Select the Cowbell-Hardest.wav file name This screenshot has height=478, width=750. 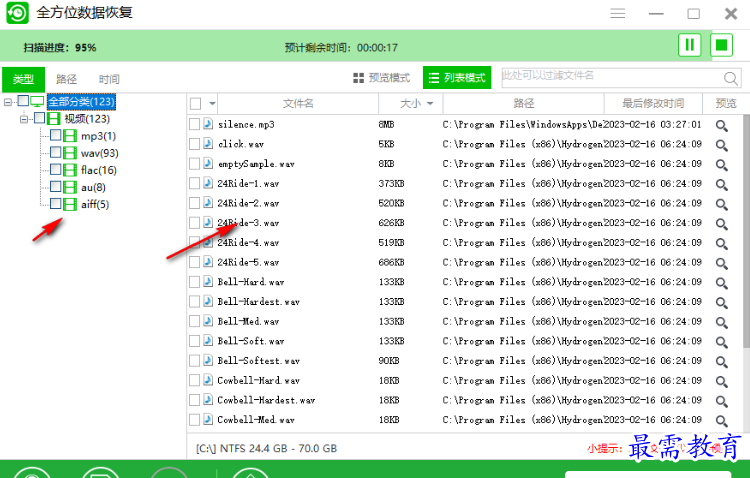[266, 400]
